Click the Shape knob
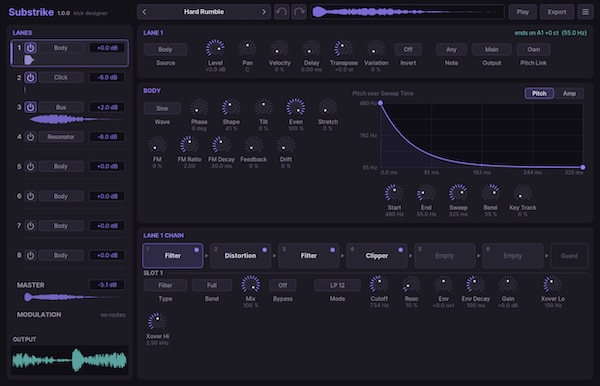 pos(231,107)
